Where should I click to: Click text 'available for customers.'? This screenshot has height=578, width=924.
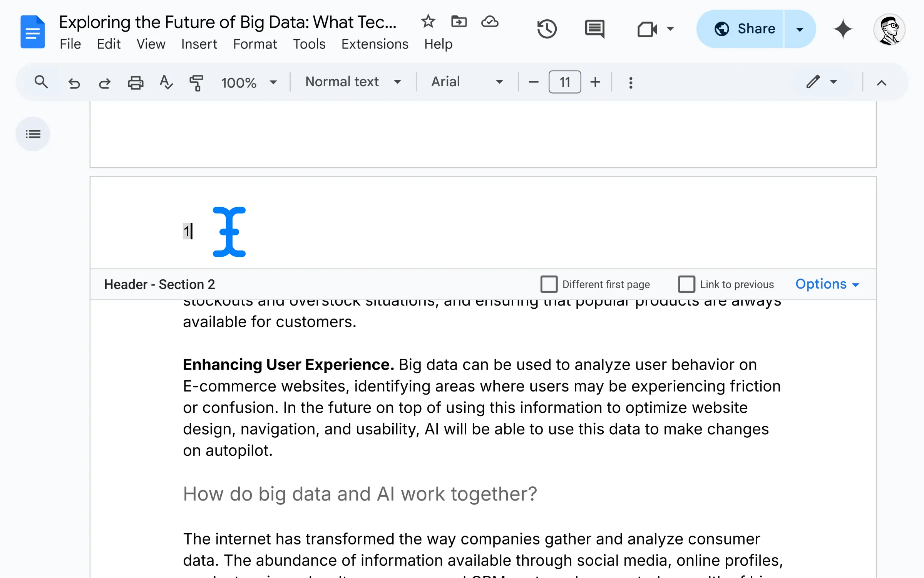(x=269, y=322)
